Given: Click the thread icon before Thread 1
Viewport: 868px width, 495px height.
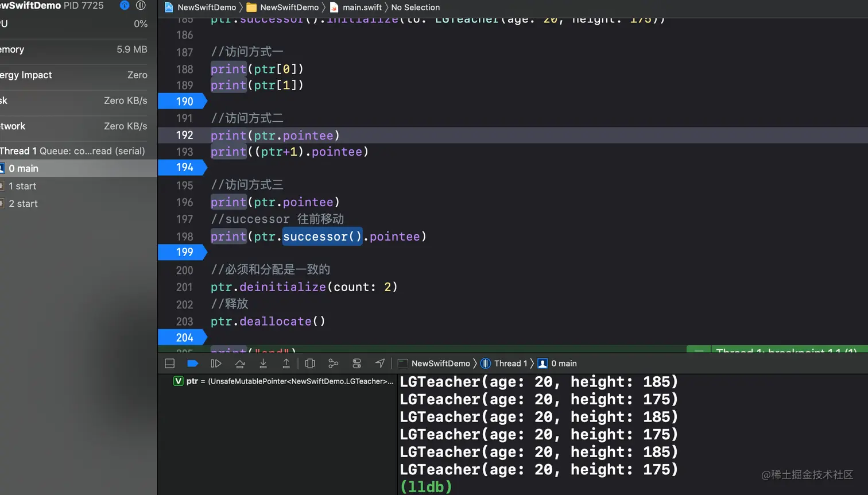Looking at the screenshot, I should pyautogui.click(x=486, y=363).
